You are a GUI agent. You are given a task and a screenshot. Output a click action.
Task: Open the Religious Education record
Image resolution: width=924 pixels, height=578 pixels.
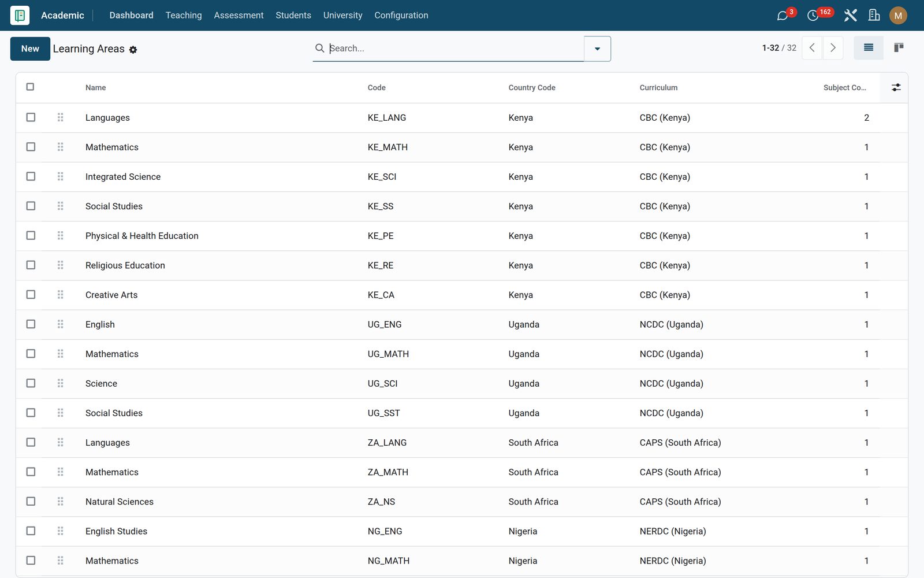[125, 265]
